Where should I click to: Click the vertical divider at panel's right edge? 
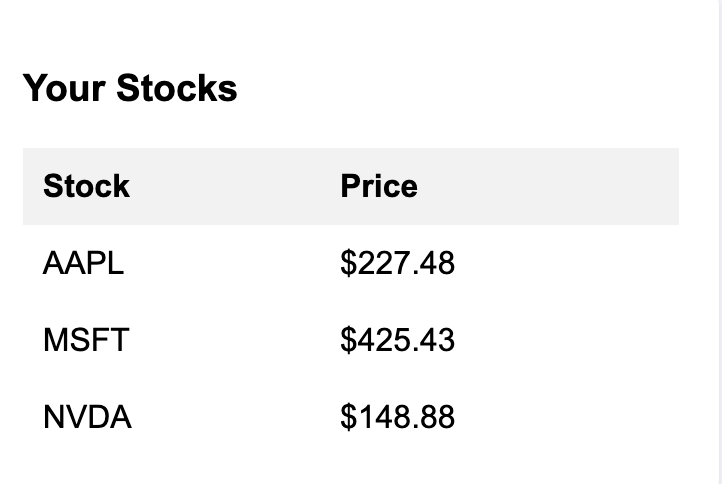click(719, 240)
